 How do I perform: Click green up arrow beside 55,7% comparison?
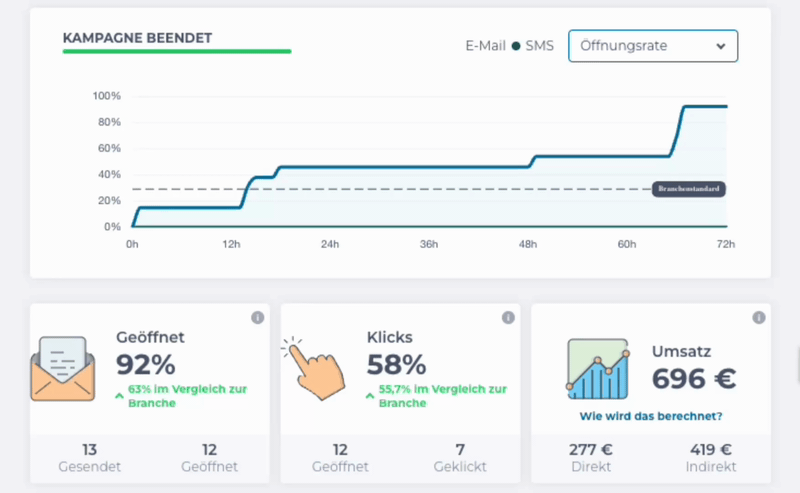pyautogui.click(x=371, y=396)
